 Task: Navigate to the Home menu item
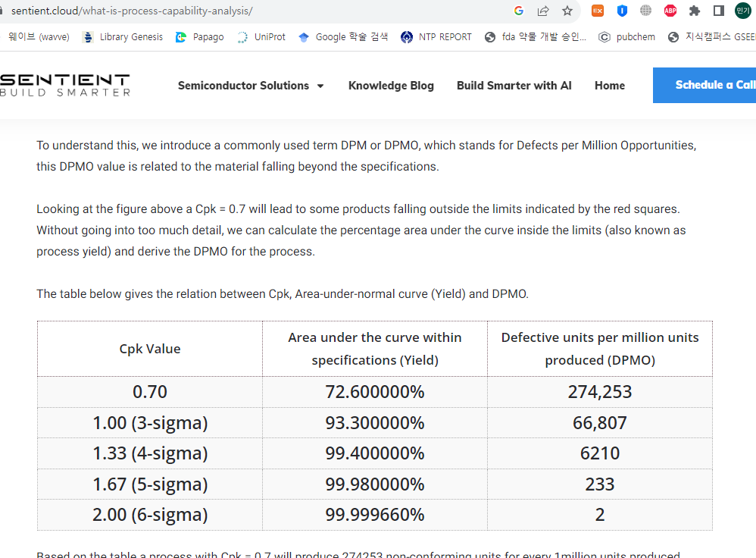point(609,86)
